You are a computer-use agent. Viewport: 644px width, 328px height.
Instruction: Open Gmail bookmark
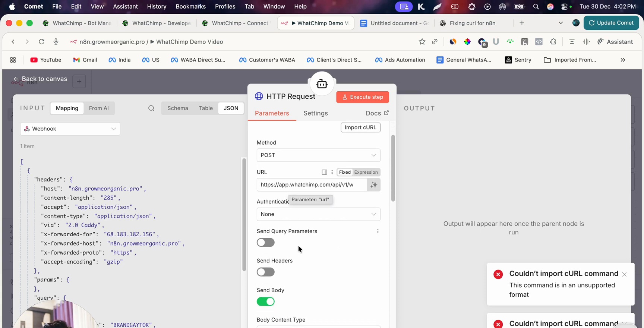(85, 60)
